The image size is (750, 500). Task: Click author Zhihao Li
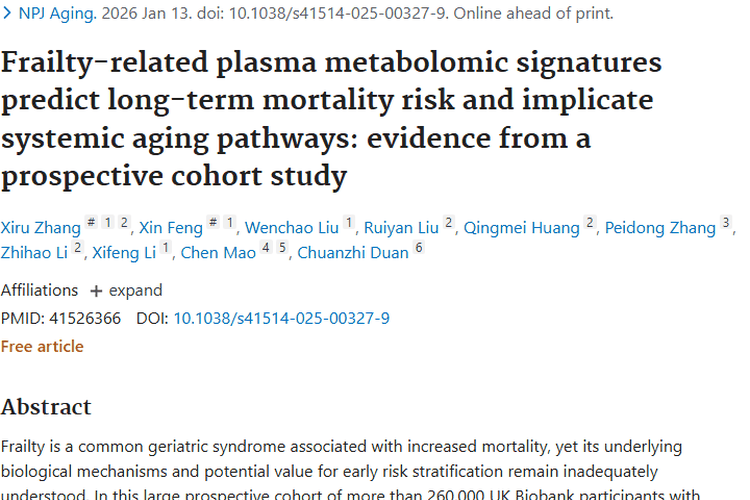pos(34,252)
